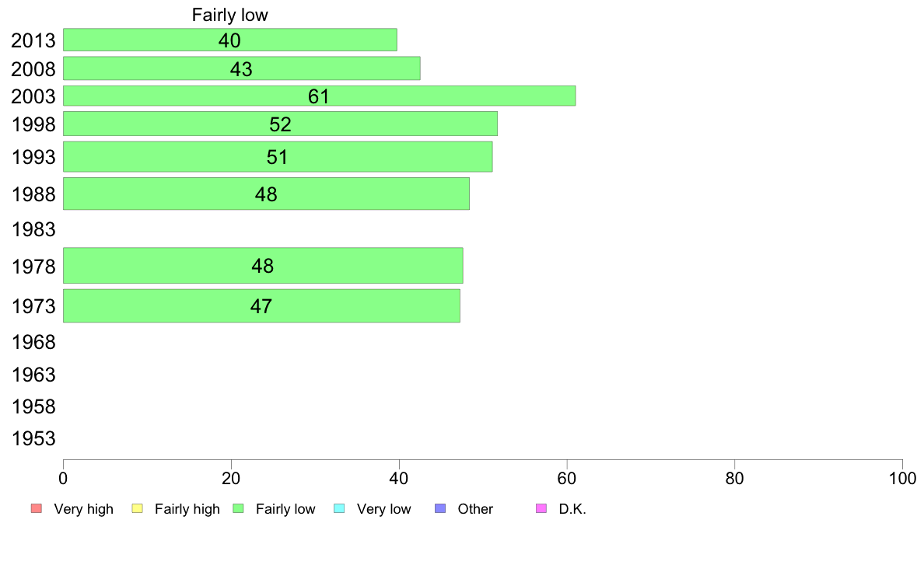Select the 1998 bar showing 52

click(280, 124)
